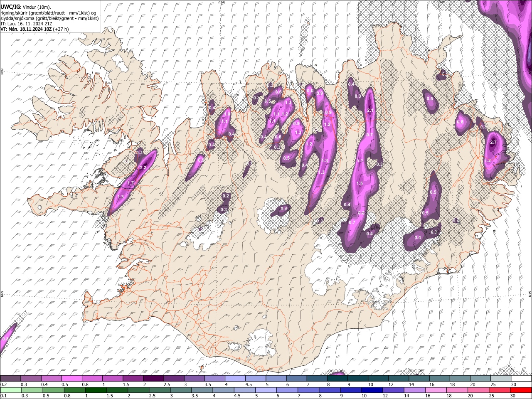Click the '(+37 h)' forecast offset
Screen dimensions: 532x399
[61, 29]
